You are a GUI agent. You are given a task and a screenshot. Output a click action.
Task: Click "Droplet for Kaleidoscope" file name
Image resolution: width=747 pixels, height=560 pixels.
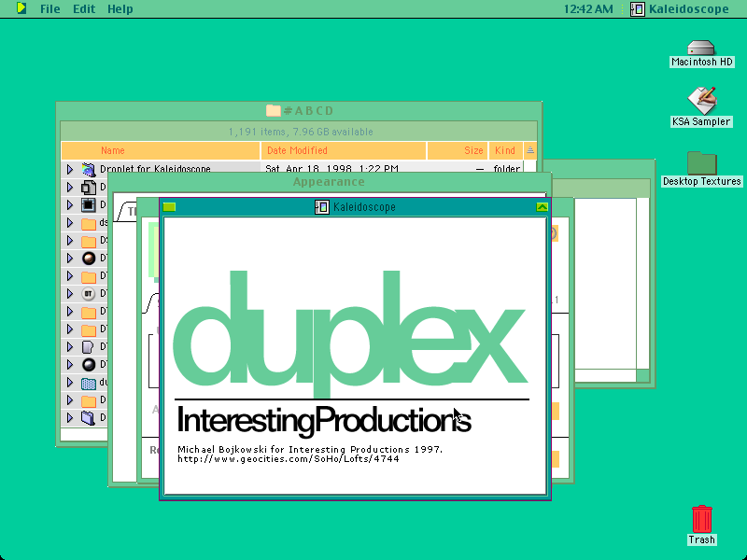pyautogui.click(x=155, y=169)
